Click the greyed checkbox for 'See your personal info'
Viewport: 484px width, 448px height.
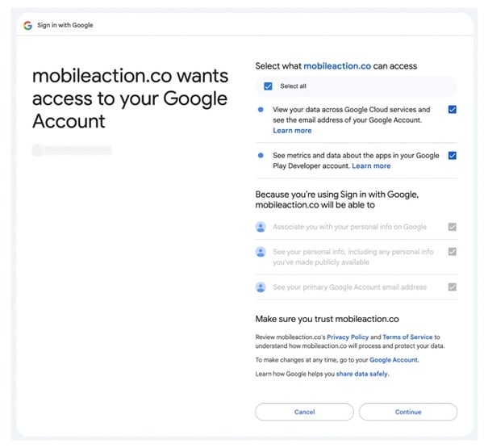(453, 252)
